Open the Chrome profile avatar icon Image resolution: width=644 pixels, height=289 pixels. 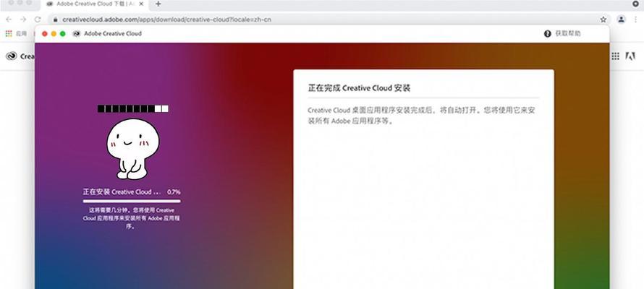coord(622,20)
